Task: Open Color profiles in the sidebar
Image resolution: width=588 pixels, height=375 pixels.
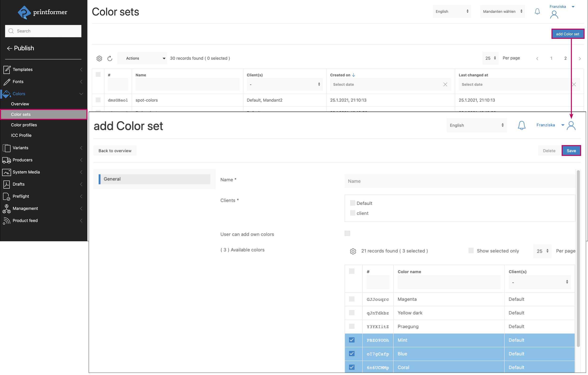Action: (24, 125)
